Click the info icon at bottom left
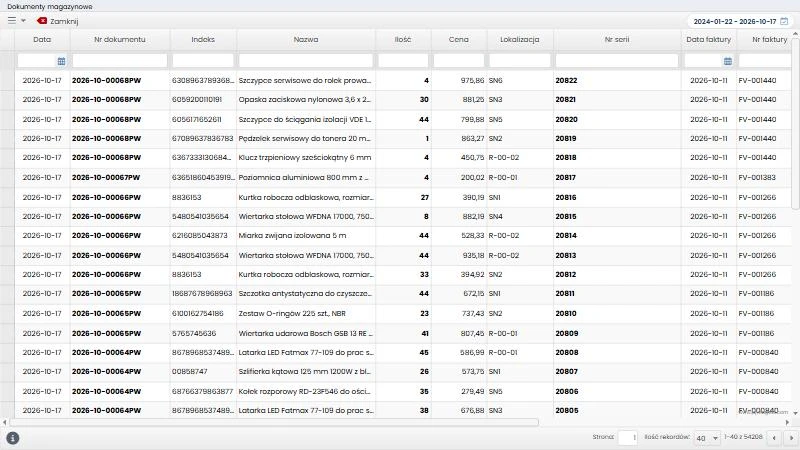 tap(13, 438)
